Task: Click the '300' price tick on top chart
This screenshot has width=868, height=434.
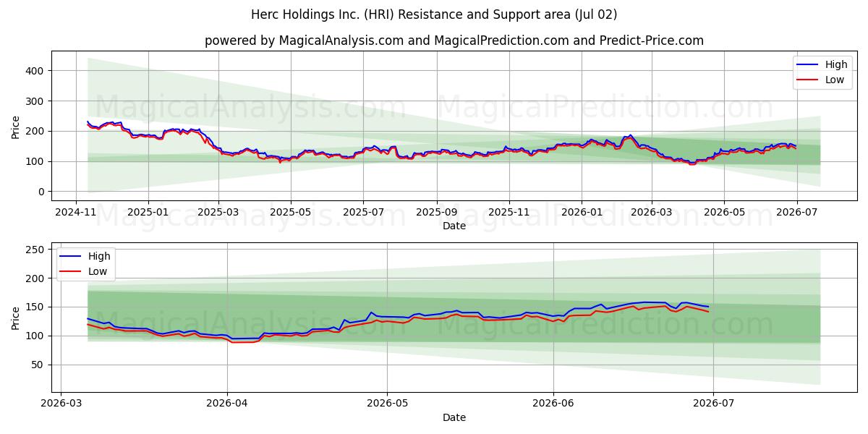Action: coord(36,101)
